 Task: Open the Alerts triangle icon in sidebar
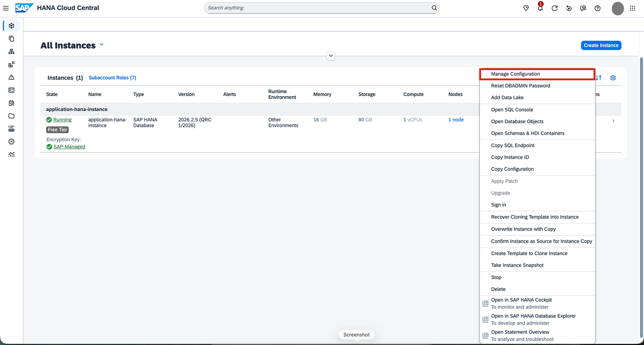12,77
